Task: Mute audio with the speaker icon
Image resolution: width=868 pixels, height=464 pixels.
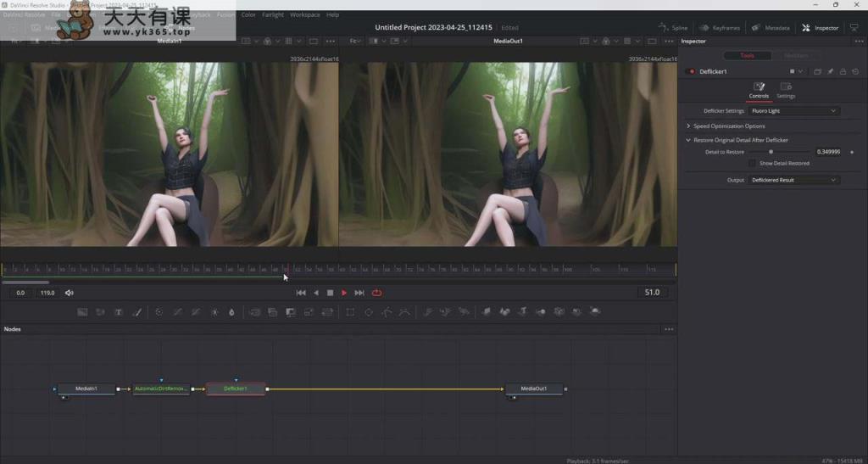Action: (70, 293)
